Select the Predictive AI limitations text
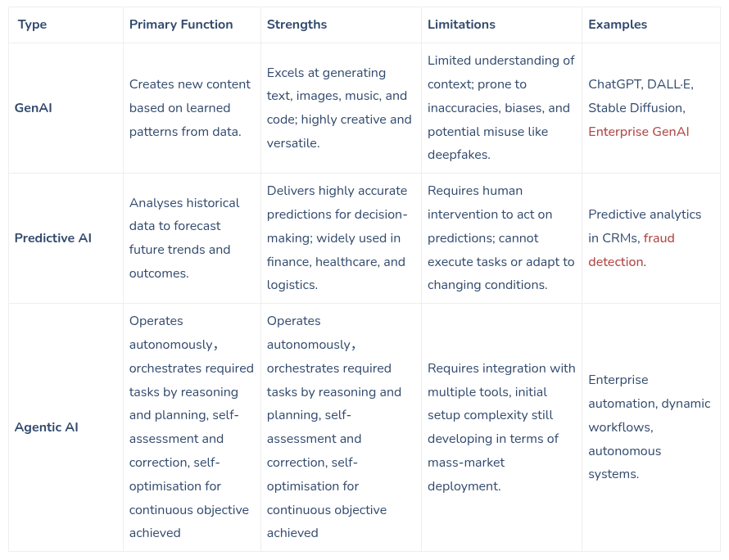 [x=500, y=238]
